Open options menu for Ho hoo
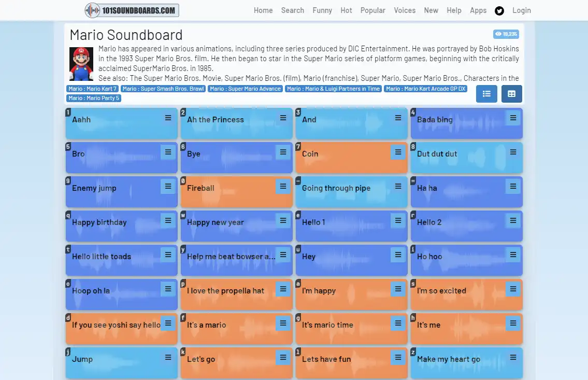Viewport: 588px width, 380px height. [513, 255]
